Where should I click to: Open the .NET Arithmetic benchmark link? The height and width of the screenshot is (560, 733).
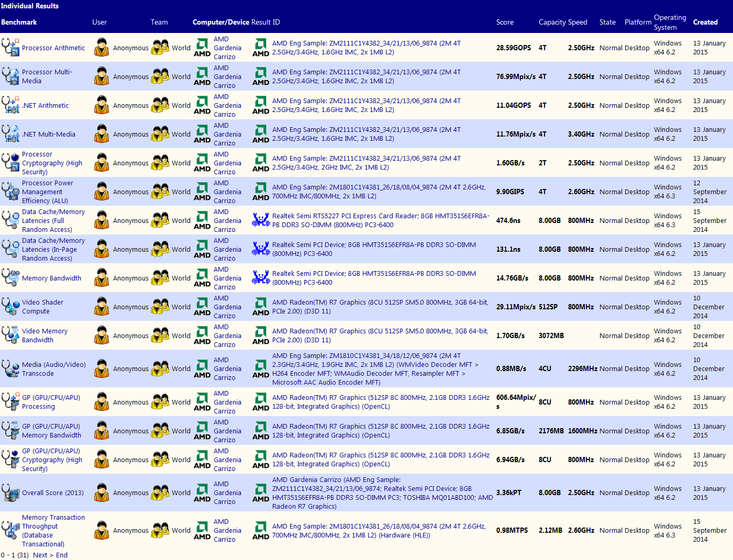pyautogui.click(x=45, y=105)
